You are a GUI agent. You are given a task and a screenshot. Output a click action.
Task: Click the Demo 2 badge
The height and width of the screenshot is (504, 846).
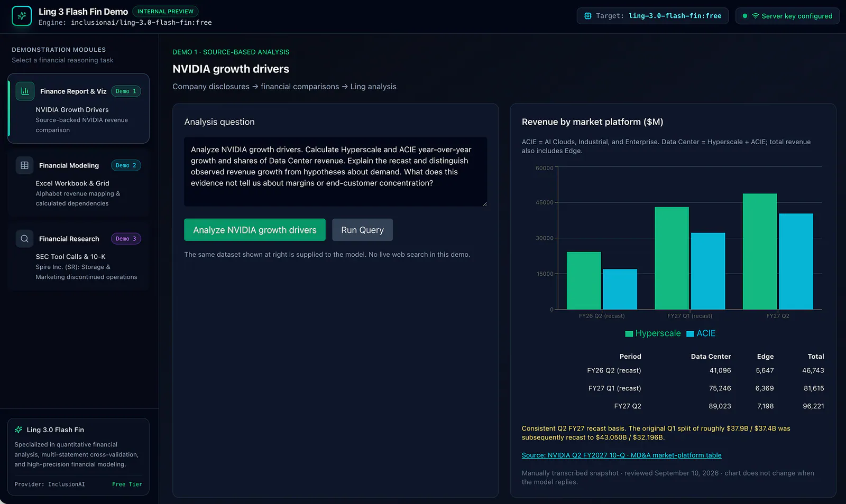[126, 165]
